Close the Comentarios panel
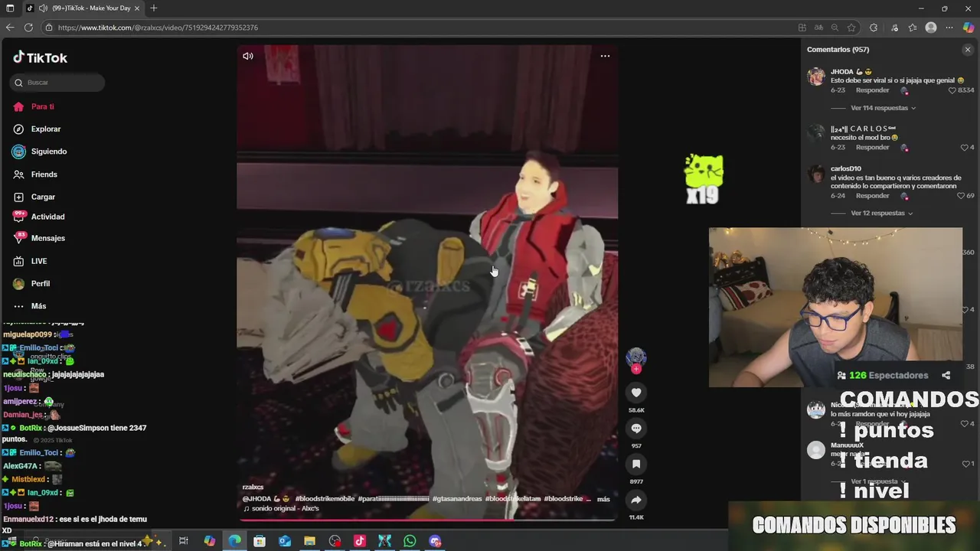This screenshot has height=551, width=980. pos(967,50)
